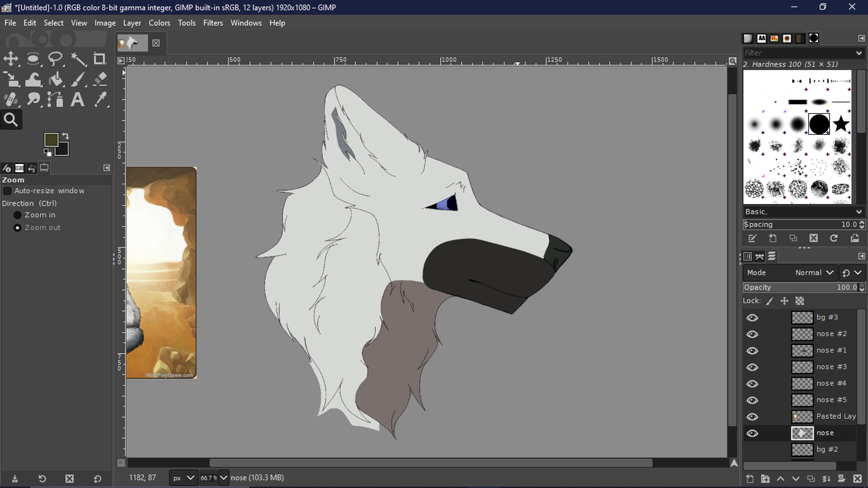Open layer Mode Normal dropdown
868x488 pixels.
[791, 272]
